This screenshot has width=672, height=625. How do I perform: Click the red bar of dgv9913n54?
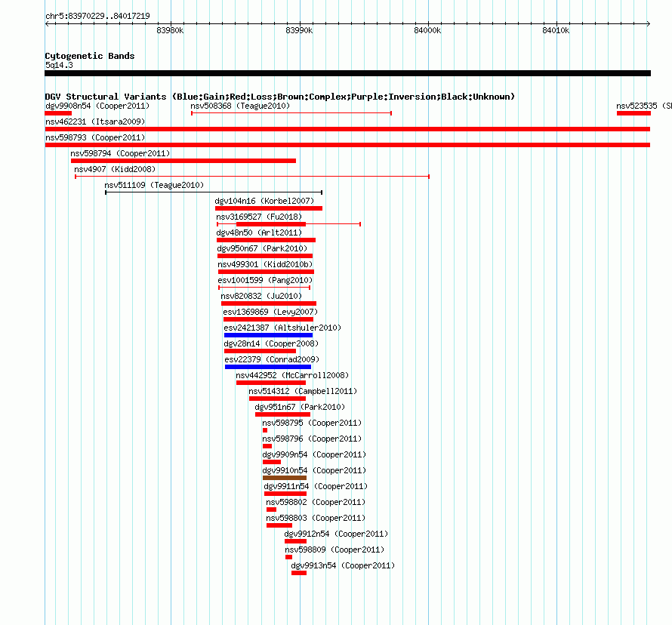[x=299, y=573]
